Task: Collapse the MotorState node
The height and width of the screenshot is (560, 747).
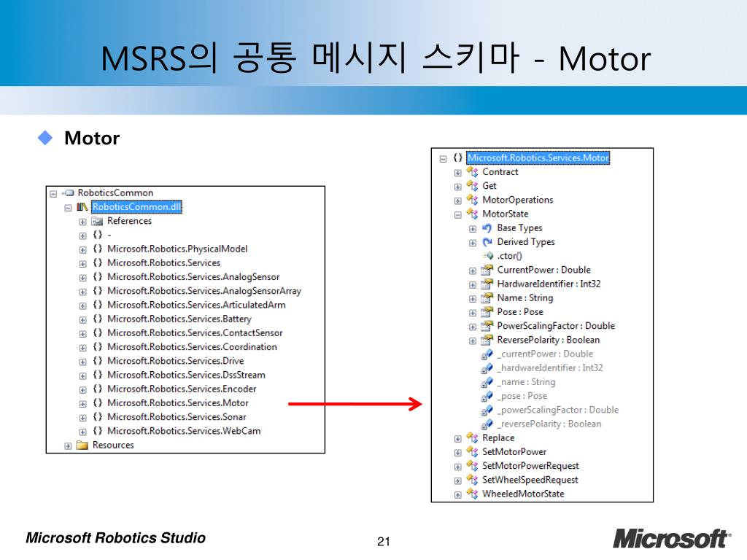Action: pyautogui.click(x=458, y=215)
